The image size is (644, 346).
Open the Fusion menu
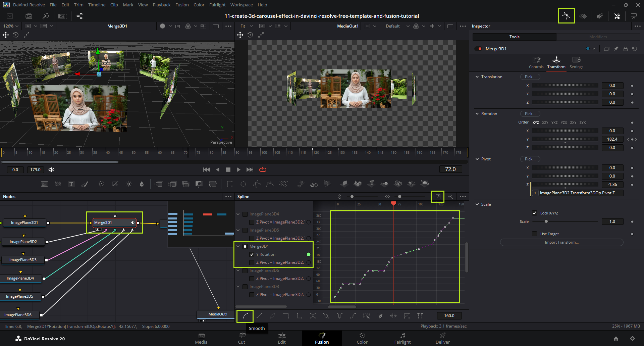(x=182, y=5)
